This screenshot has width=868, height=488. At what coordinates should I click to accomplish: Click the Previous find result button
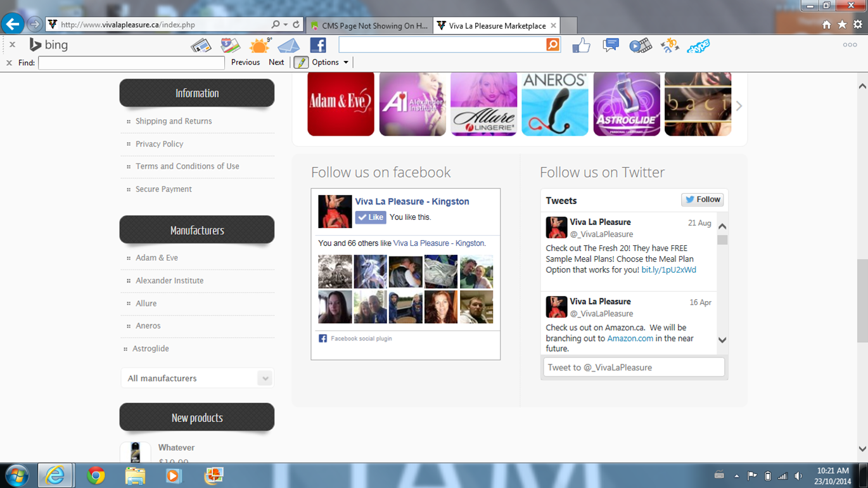tap(245, 62)
